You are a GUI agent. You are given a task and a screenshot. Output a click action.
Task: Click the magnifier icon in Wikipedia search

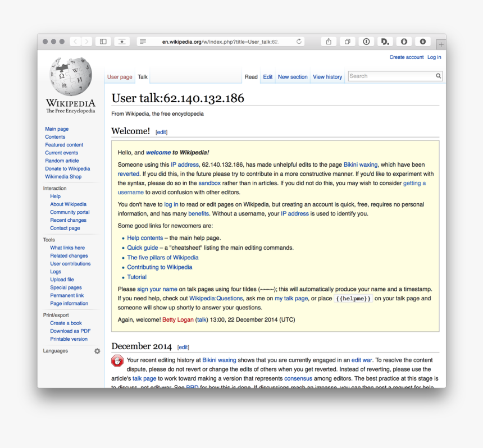coord(438,76)
